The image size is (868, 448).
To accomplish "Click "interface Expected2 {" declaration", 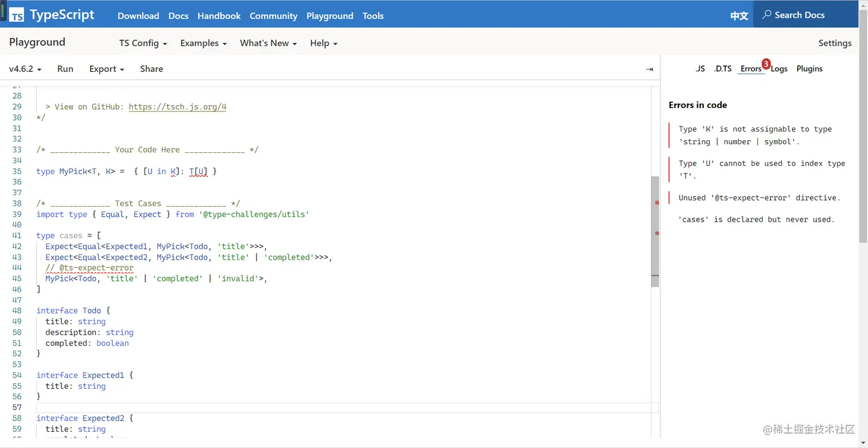I will (x=85, y=418).
